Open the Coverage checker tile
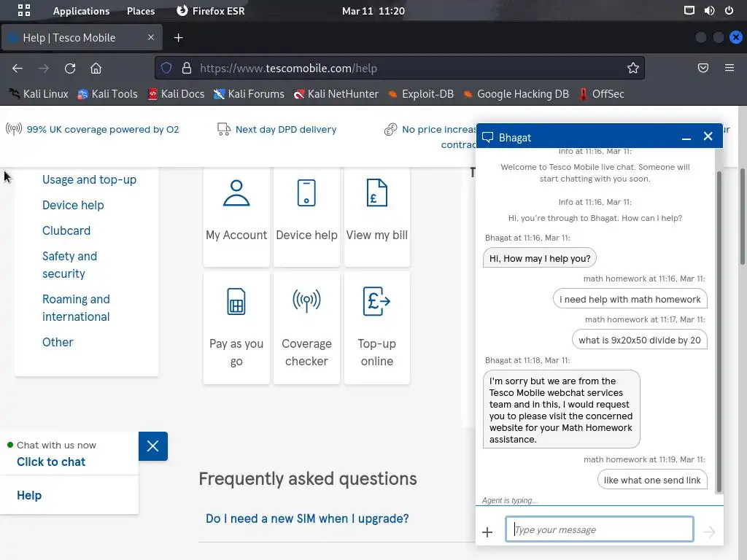This screenshot has height=560, width=747. pyautogui.click(x=306, y=327)
